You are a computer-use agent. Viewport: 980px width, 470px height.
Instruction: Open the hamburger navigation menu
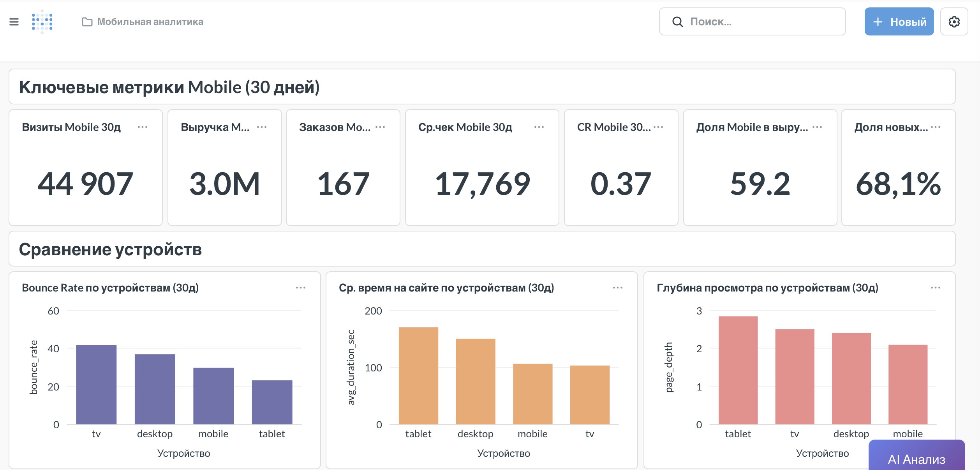[x=14, y=21]
